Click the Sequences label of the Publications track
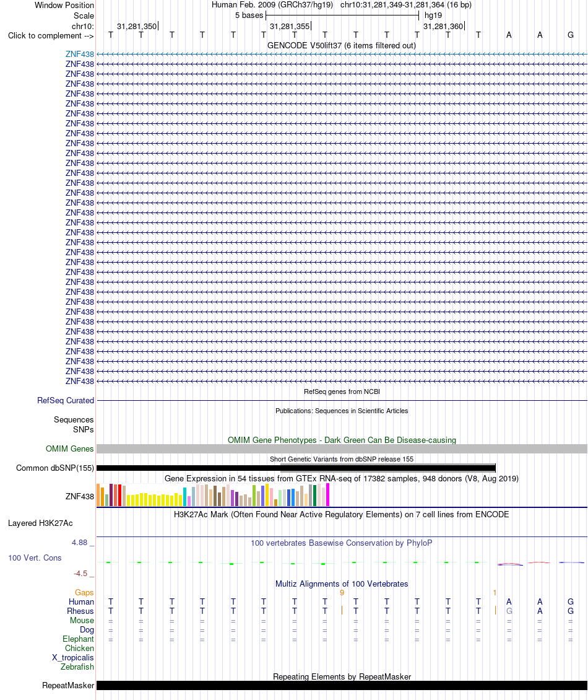The image size is (588, 700). point(74,419)
